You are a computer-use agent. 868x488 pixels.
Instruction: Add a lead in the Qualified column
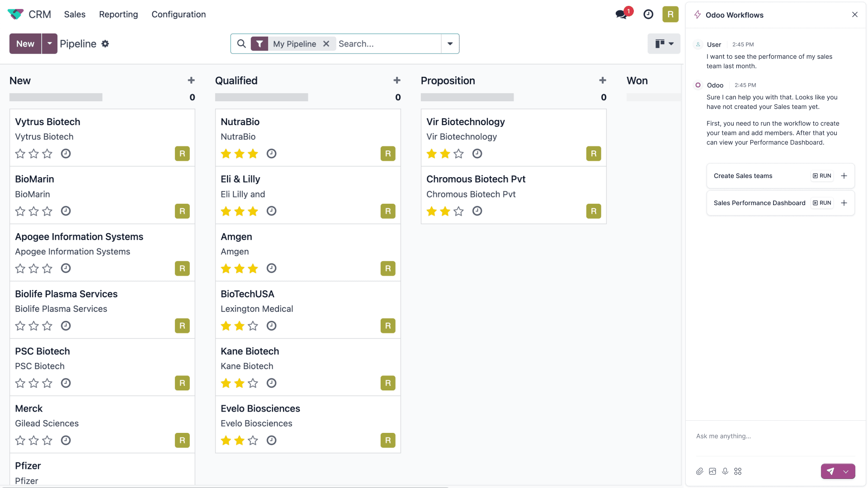click(397, 80)
